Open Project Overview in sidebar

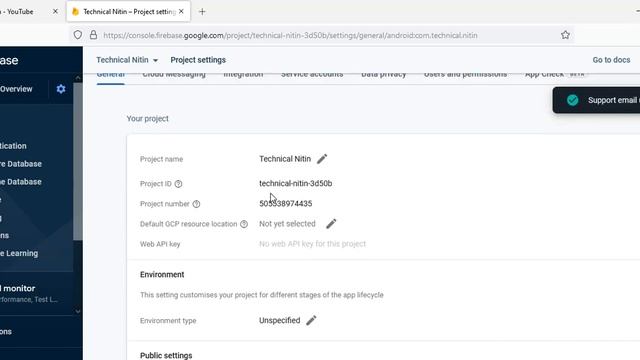click(x=16, y=89)
